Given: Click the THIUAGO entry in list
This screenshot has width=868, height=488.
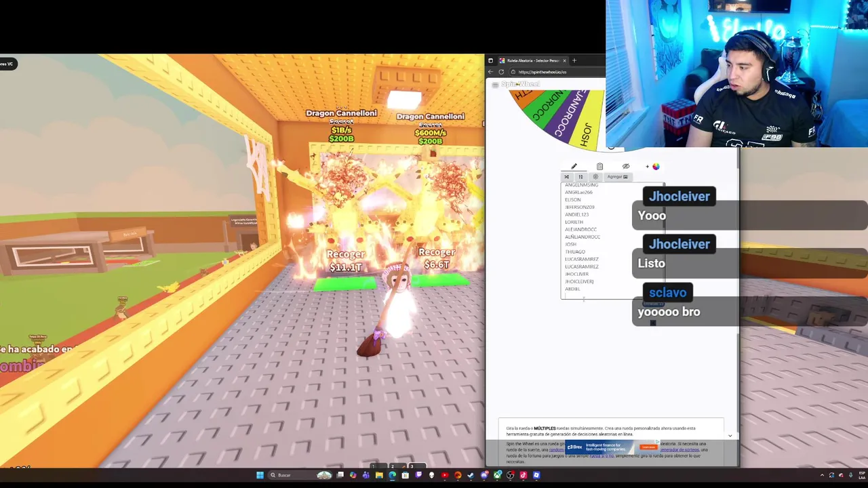Looking at the screenshot, I should coord(575,251).
